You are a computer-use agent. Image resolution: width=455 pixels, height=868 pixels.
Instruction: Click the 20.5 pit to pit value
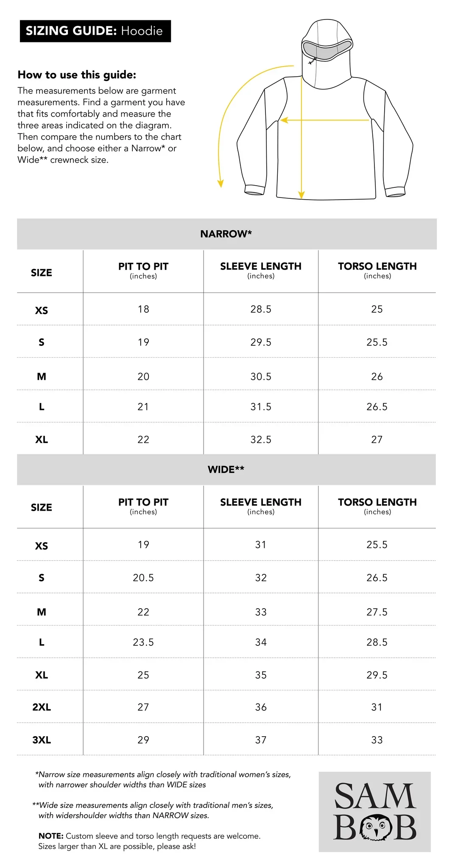point(143,578)
